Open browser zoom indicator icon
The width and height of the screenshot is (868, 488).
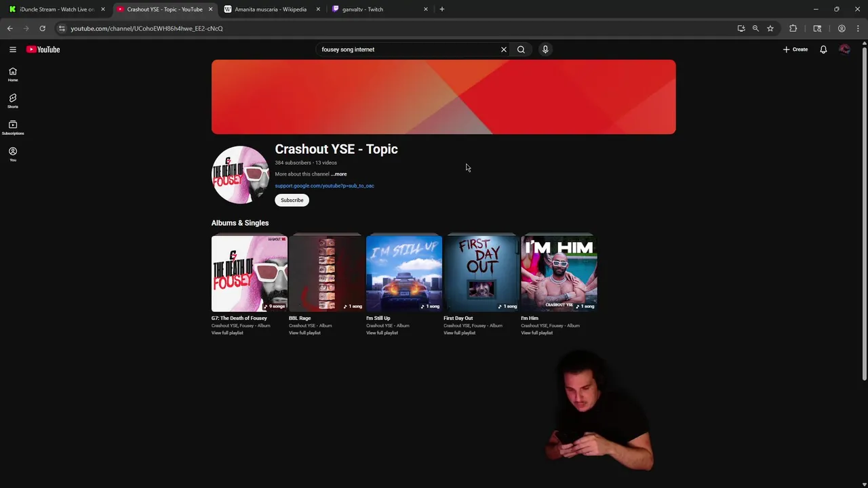[x=755, y=28]
